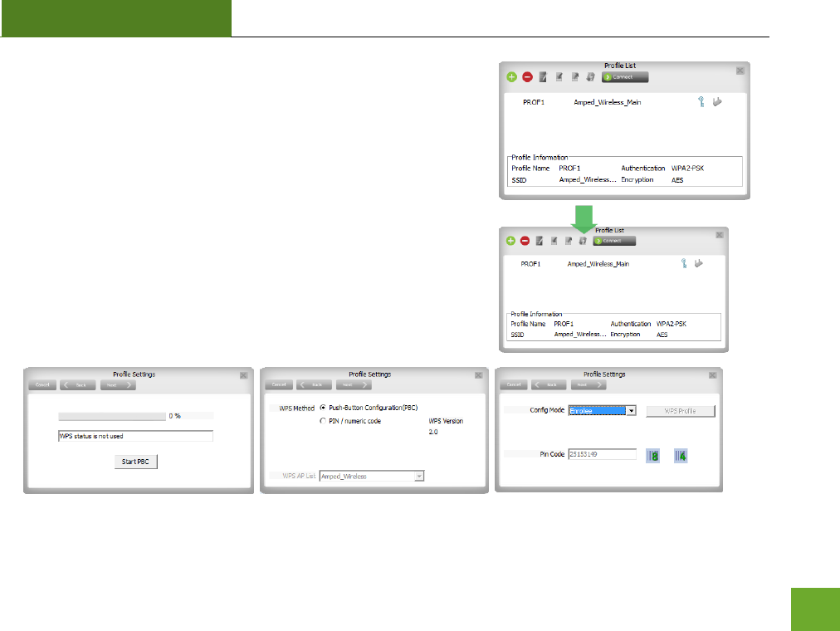Click Import profile icon in upper Profile List

tap(559, 77)
